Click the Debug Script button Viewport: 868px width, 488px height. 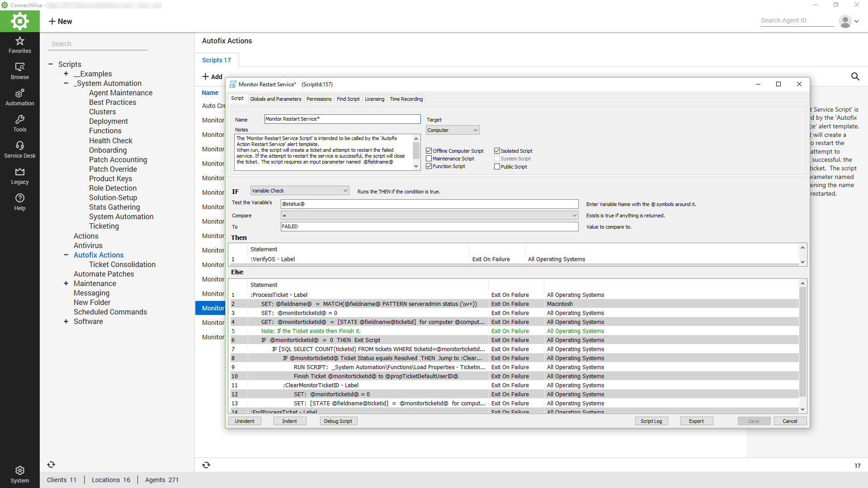click(x=338, y=421)
